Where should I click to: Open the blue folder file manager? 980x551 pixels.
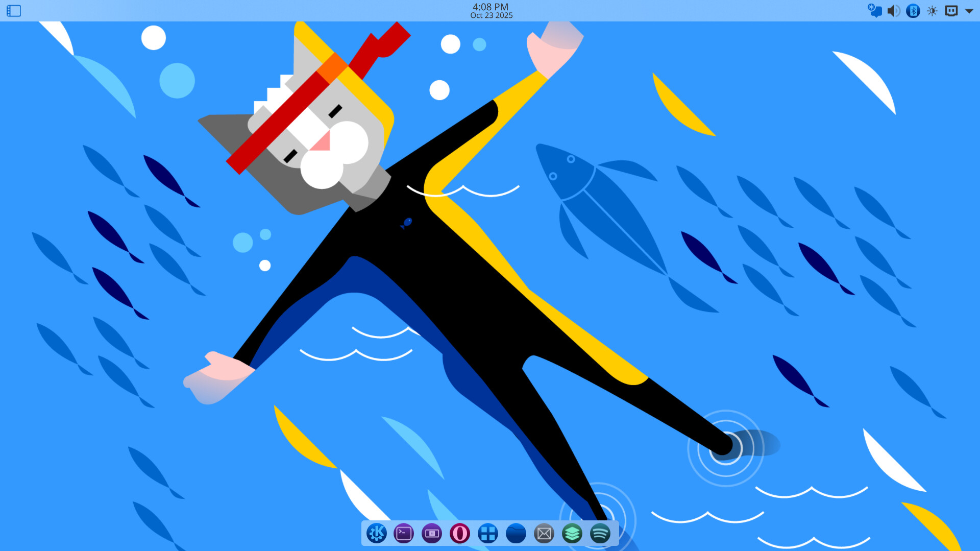(x=516, y=534)
